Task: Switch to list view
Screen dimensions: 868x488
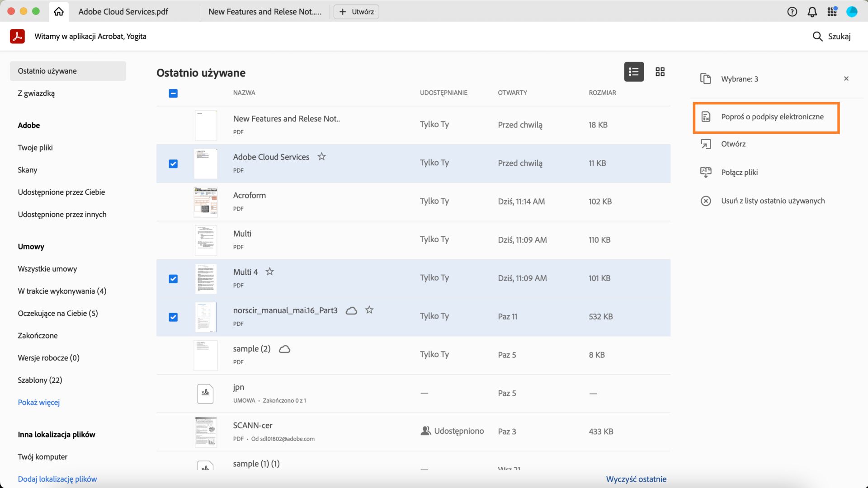Action: point(634,72)
